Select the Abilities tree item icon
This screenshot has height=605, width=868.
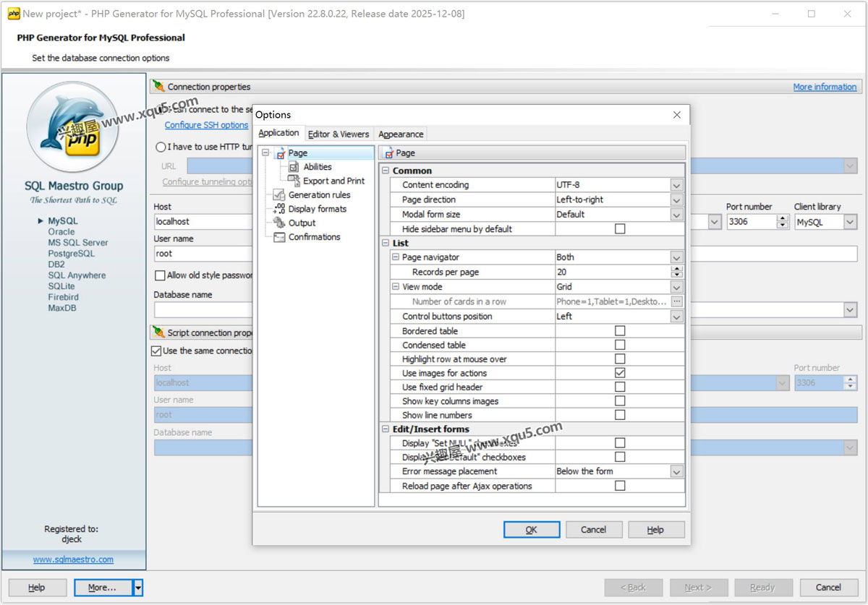pos(295,166)
